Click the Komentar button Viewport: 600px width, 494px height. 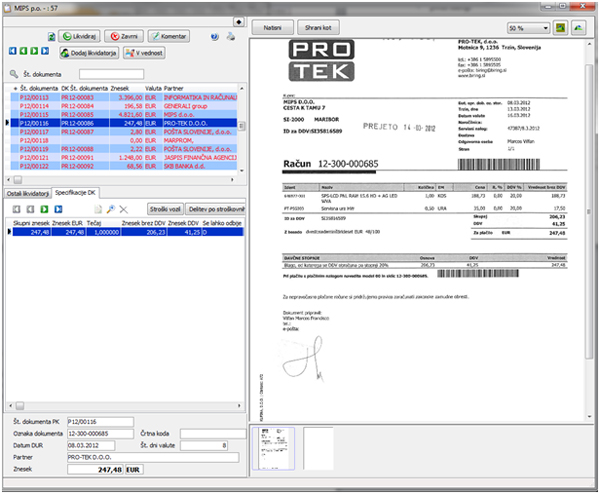[x=169, y=36]
